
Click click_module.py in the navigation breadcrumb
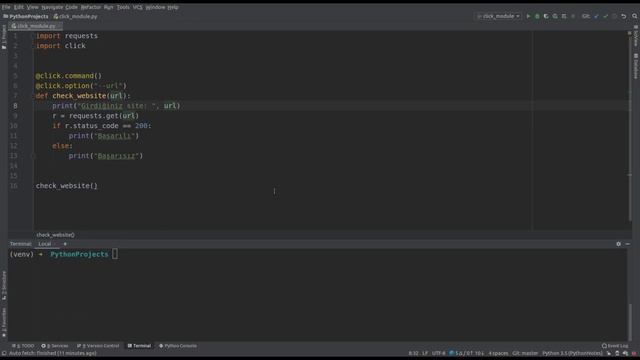point(76,16)
